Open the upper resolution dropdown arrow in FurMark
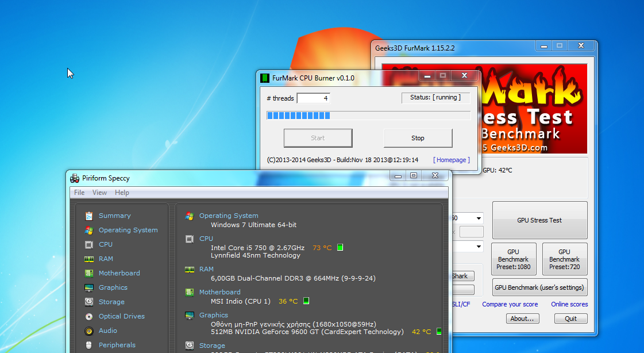The image size is (644, 353). pyautogui.click(x=479, y=218)
